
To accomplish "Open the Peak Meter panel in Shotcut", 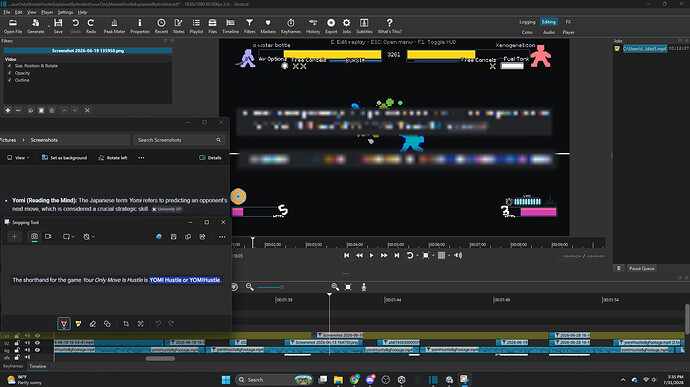I will pyautogui.click(x=114, y=26).
